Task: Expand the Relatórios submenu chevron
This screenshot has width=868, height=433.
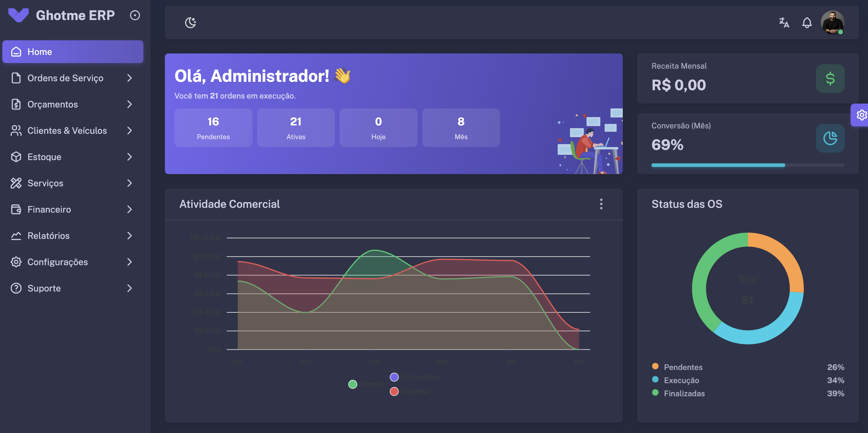Action: click(129, 236)
